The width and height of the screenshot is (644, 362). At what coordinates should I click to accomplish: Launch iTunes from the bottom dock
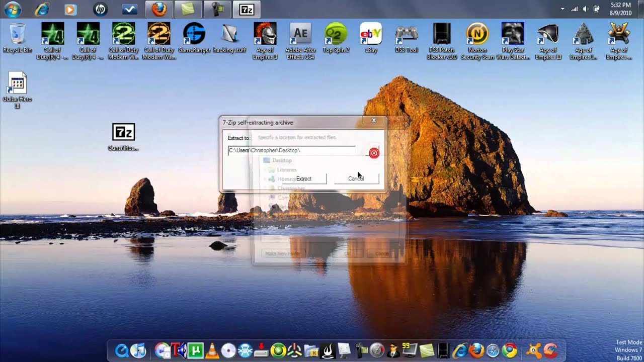[138, 350]
